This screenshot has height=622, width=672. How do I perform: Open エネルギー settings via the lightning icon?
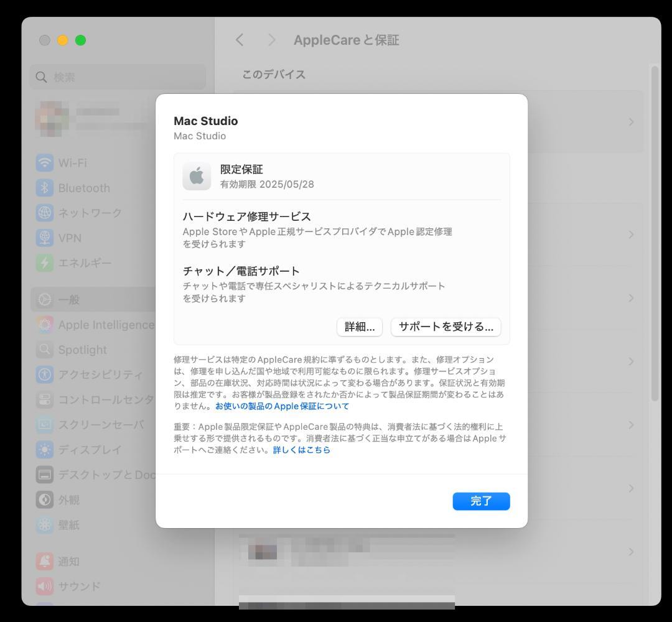(44, 262)
